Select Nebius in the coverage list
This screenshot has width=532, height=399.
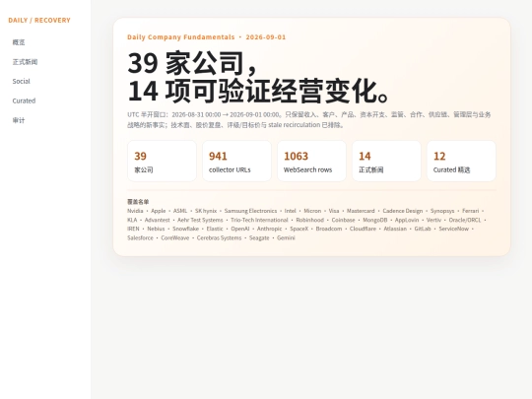[x=156, y=229]
